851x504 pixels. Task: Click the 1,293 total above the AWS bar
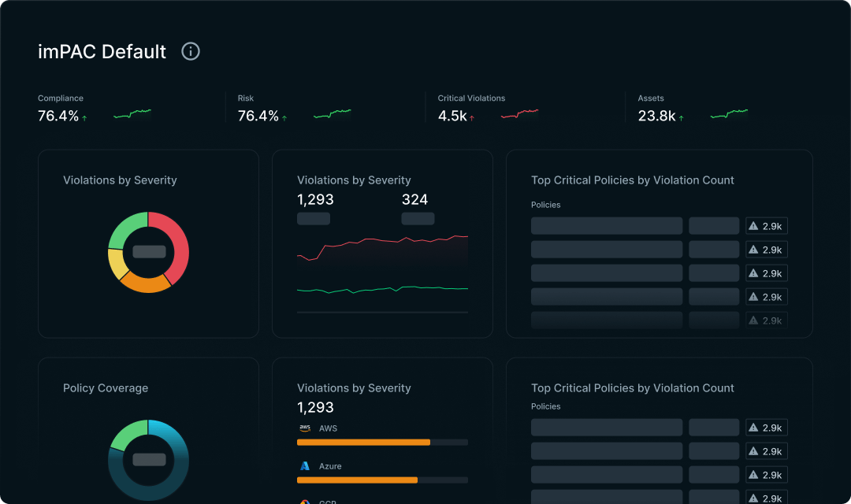(x=315, y=407)
